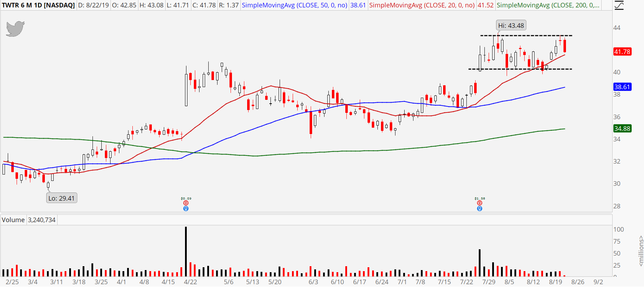The width and height of the screenshot is (644, 287).
Task: Click the 30 price axis label
Action: pos(617,184)
